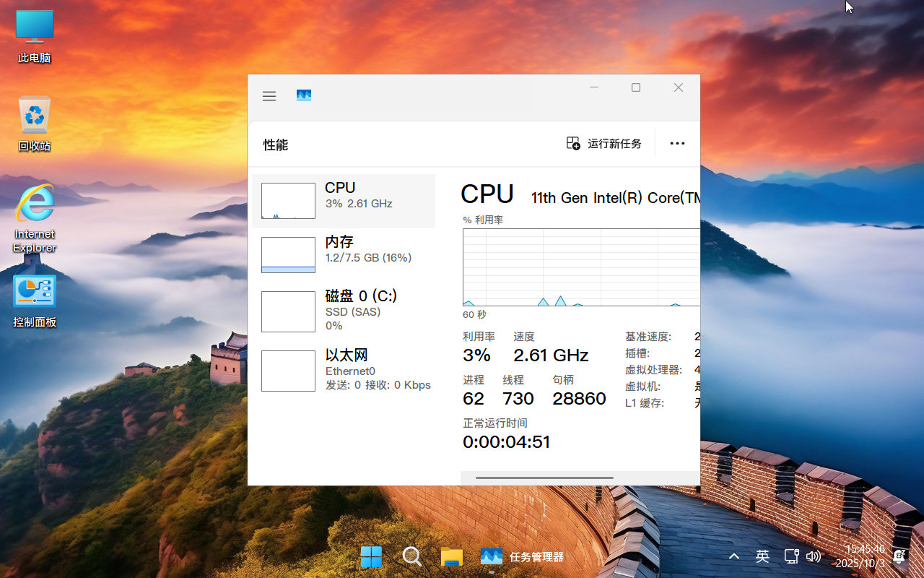Open the Start menu
The height and width of the screenshot is (578, 924).
point(371,556)
